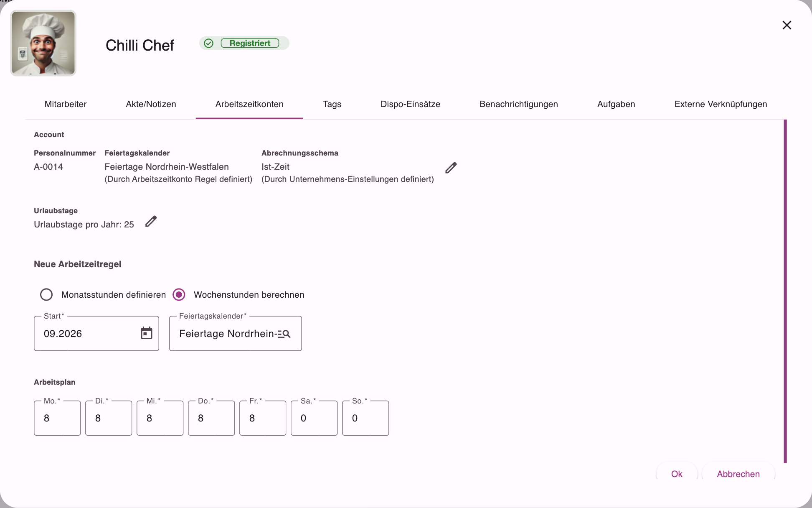The image size is (812, 508).
Task: Focus the Start date input field
Action: [x=96, y=333]
